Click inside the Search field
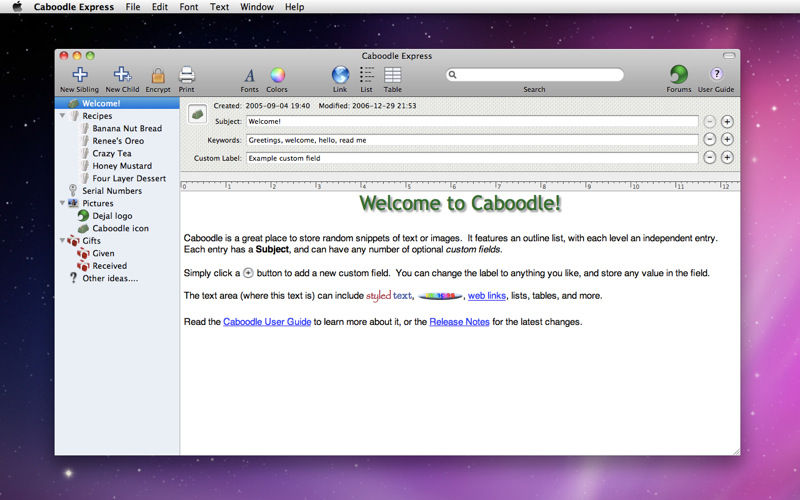The height and width of the screenshot is (500, 800). pyautogui.click(x=534, y=74)
